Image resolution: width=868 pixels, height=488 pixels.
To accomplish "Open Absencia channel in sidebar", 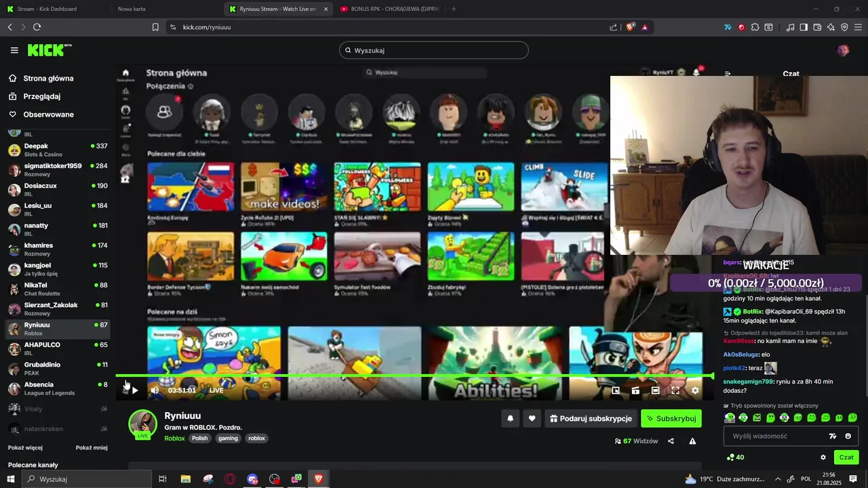I will click(58, 388).
